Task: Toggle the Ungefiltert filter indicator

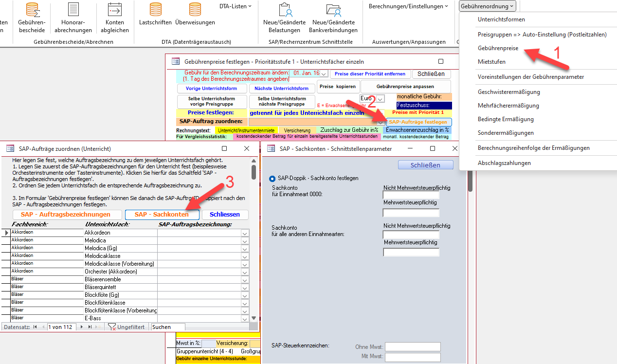Action: (x=126, y=327)
